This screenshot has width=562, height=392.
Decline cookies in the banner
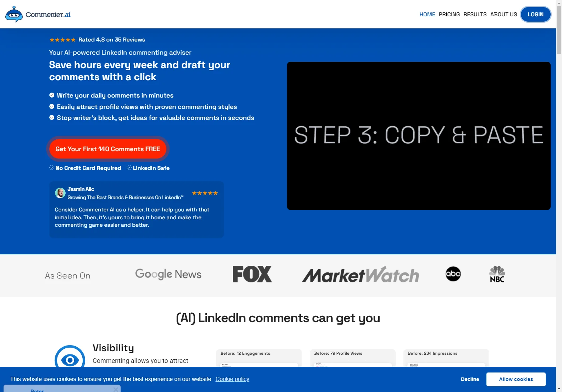coord(470,379)
